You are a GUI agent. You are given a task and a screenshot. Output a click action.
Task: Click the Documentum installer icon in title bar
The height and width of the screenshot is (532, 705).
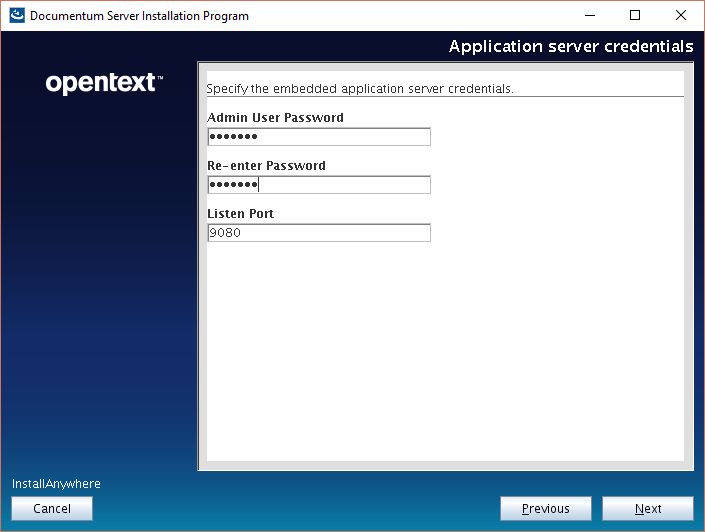pyautogui.click(x=17, y=16)
